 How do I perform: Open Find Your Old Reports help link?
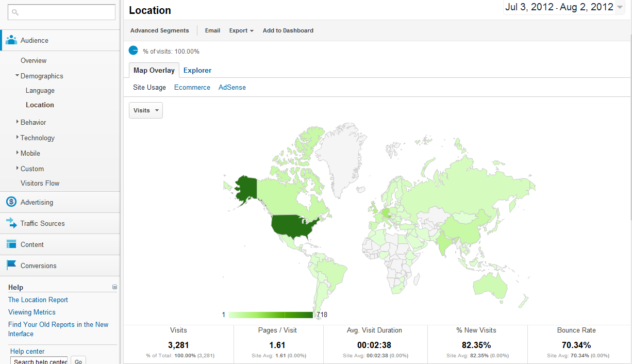click(x=58, y=329)
